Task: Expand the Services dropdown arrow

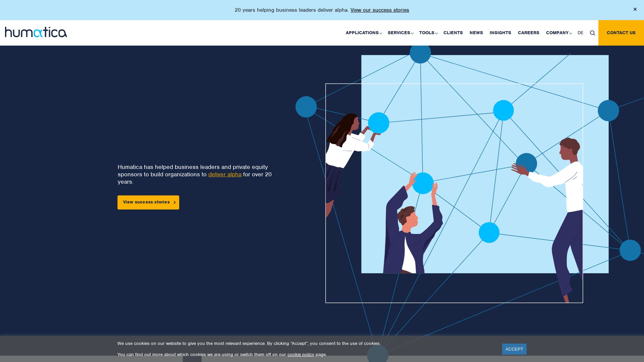Action: [x=412, y=33]
